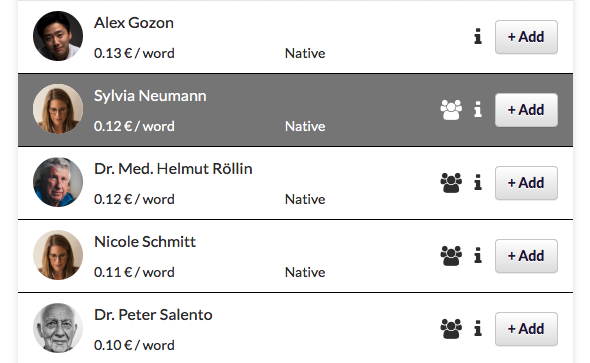590x363 pixels.
Task: Add Alex Gozon to the selection
Action: (x=526, y=37)
